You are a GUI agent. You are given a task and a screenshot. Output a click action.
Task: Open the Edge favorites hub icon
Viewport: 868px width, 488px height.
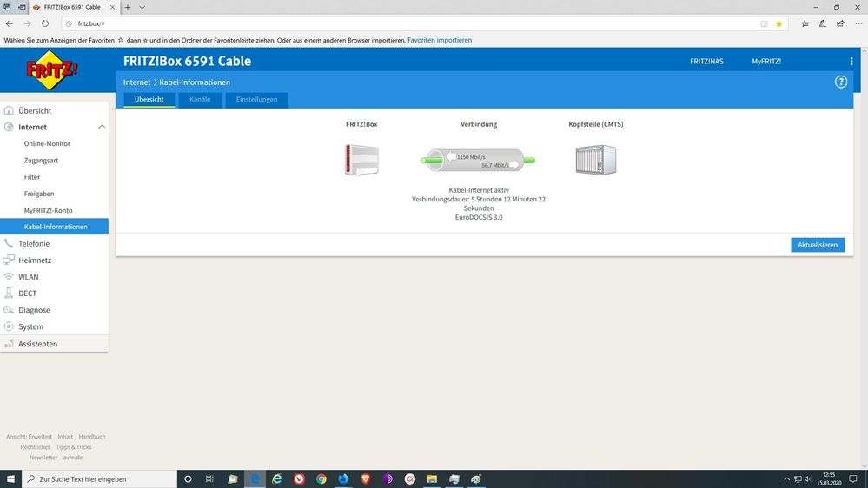(x=805, y=23)
